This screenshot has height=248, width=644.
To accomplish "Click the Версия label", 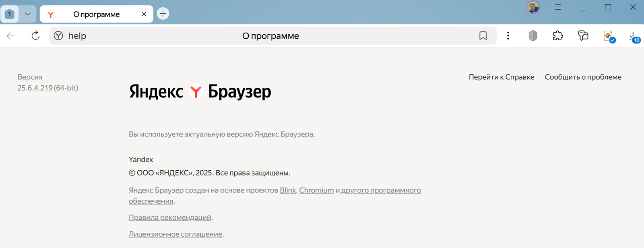I will [x=30, y=77].
